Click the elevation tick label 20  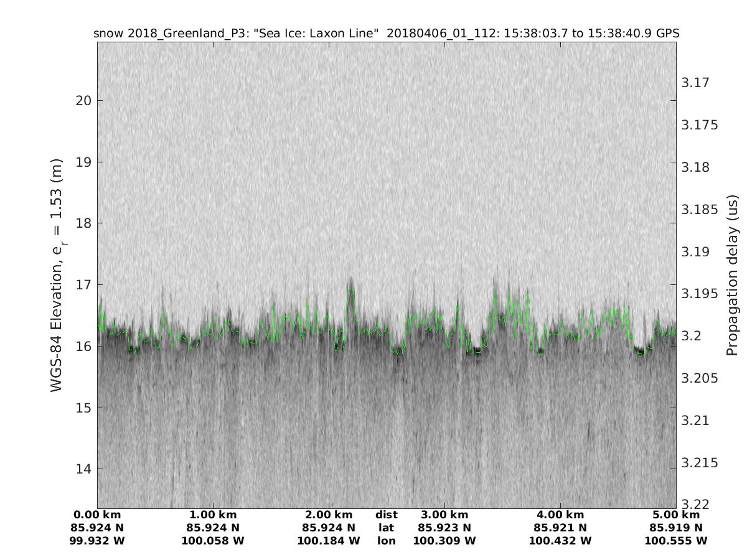point(82,101)
